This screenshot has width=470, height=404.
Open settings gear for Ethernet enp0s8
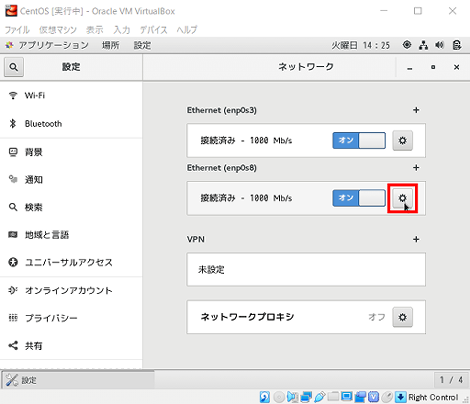[x=402, y=198]
